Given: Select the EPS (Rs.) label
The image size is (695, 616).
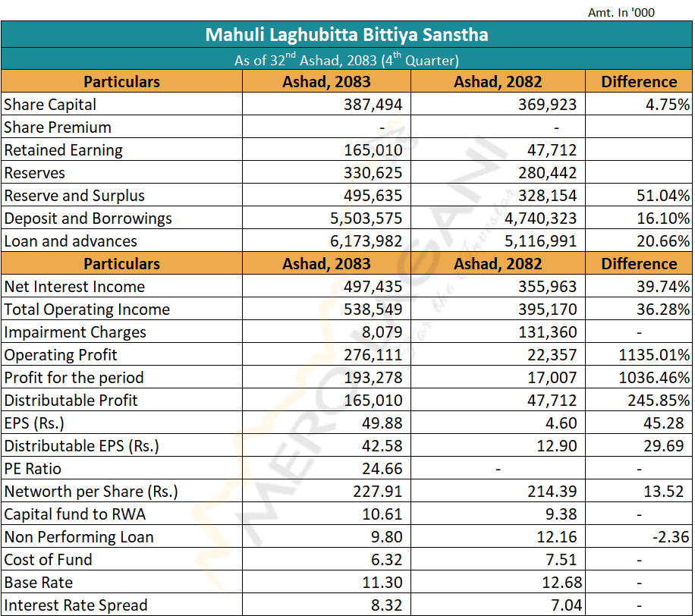Looking at the screenshot, I should [x=34, y=423].
